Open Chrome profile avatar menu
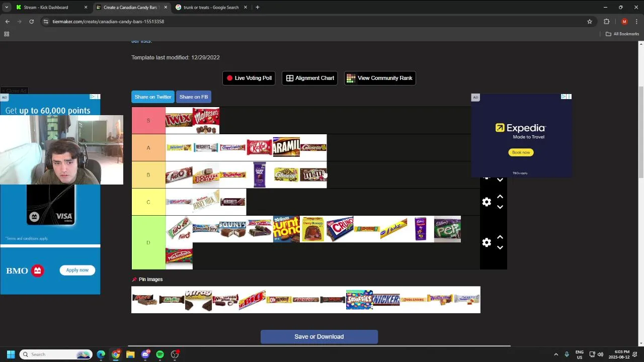 [624, 22]
